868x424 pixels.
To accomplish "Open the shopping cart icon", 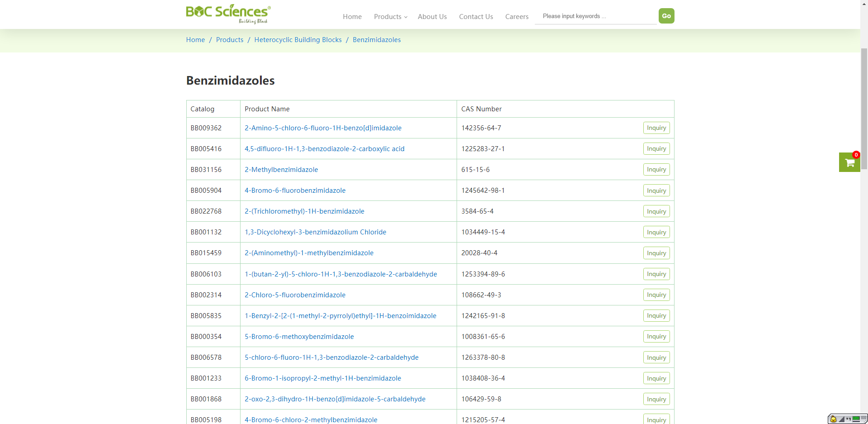I will click(849, 162).
